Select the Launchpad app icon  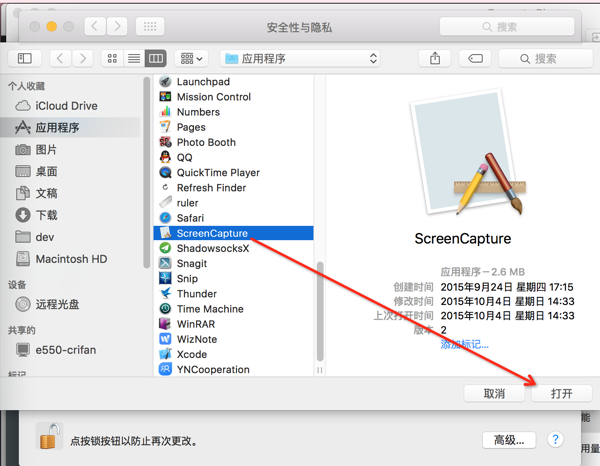pos(165,81)
